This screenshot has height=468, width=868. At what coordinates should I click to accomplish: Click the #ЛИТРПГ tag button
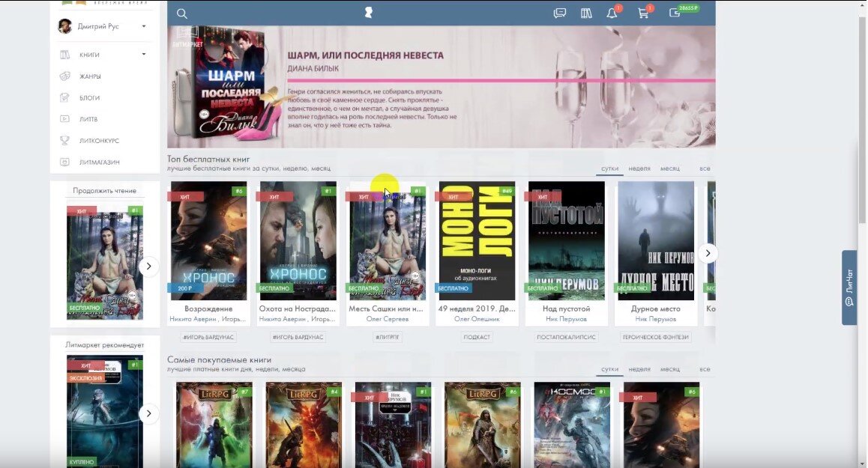(387, 337)
